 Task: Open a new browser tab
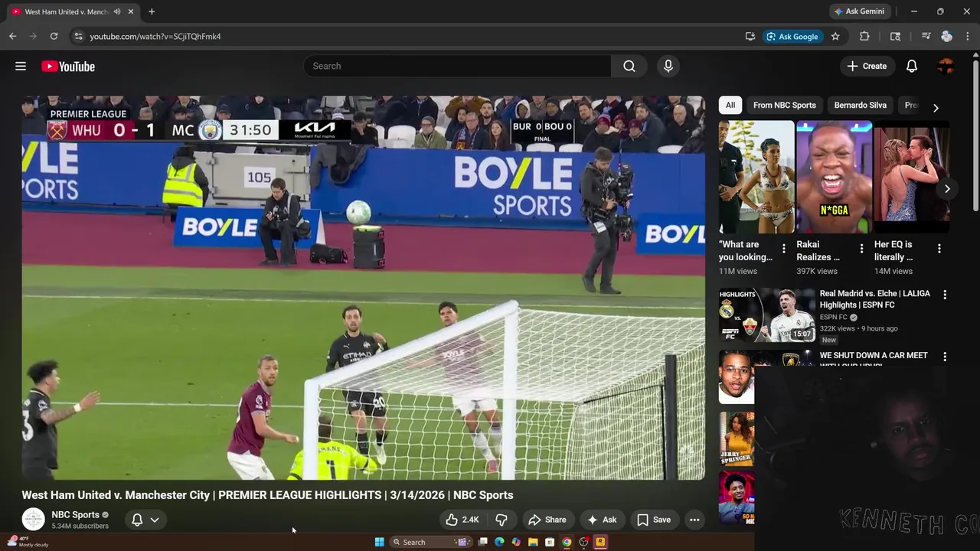click(x=152, y=11)
